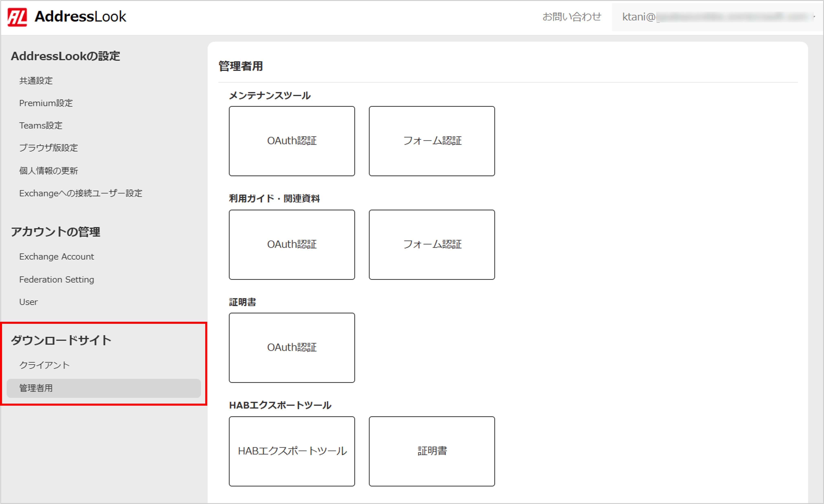This screenshot has width=824, height=504.
Task: Click the 管理者用 page title
Action: pos(240,66)
